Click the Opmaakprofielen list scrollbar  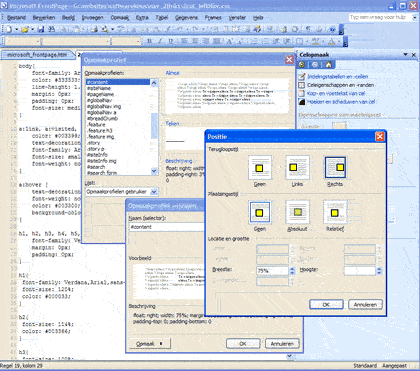point(154,127)
